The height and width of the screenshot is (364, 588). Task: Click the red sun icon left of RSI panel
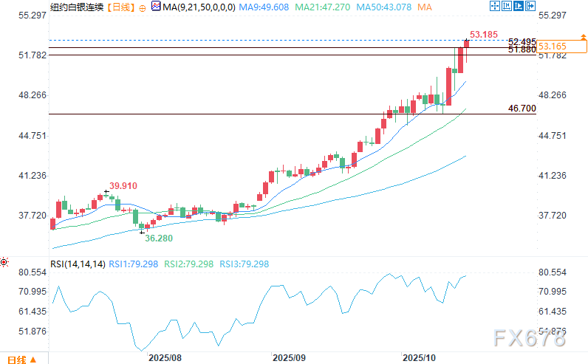tap(4, 262)
